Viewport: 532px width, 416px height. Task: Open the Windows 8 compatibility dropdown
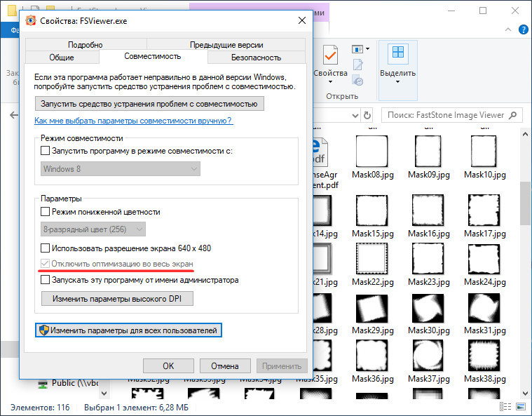pos(121,169)
